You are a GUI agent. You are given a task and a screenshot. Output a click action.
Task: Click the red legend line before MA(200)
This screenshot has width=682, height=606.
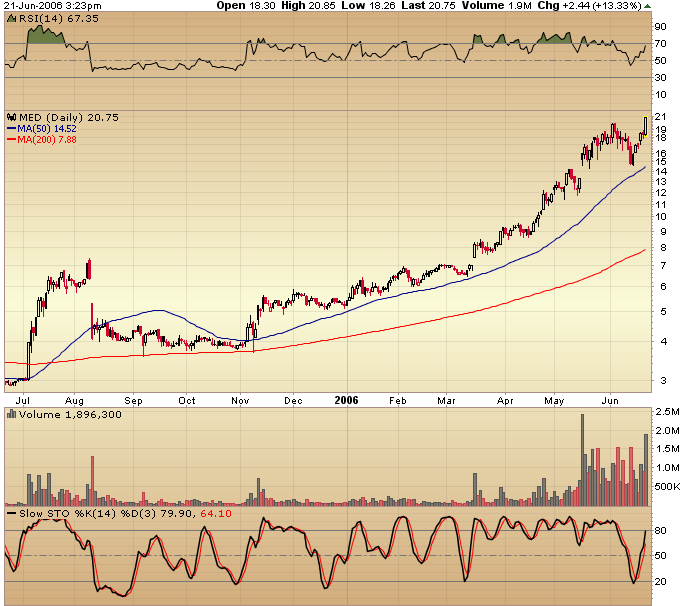[11, 140]
